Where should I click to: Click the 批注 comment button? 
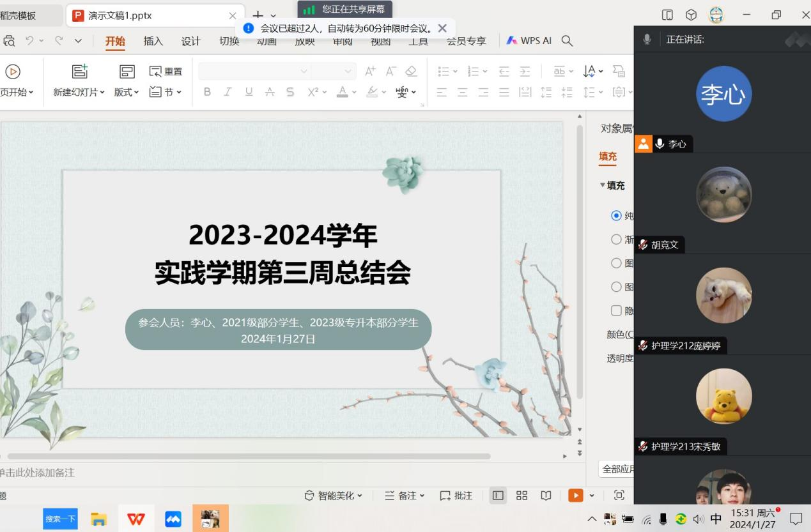coord(456,496)
